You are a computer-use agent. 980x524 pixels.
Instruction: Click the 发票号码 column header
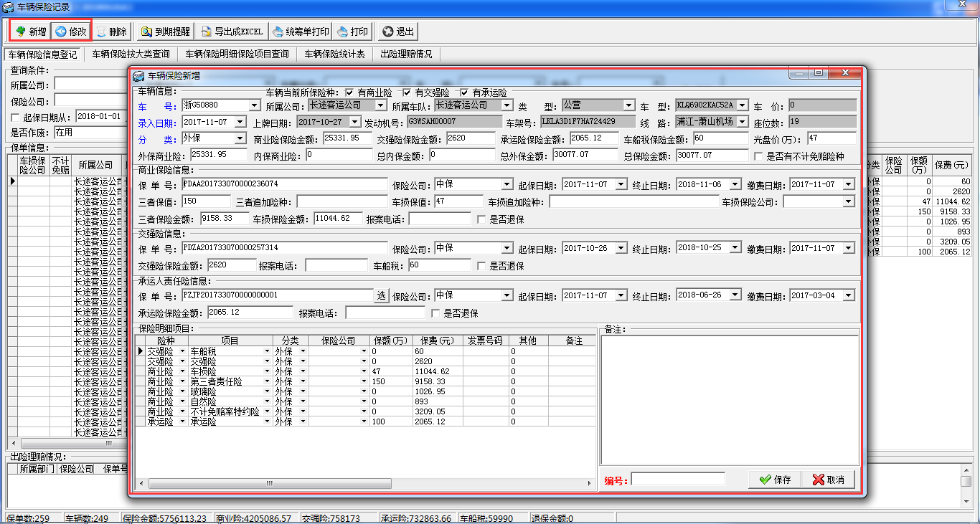[485, 340]
